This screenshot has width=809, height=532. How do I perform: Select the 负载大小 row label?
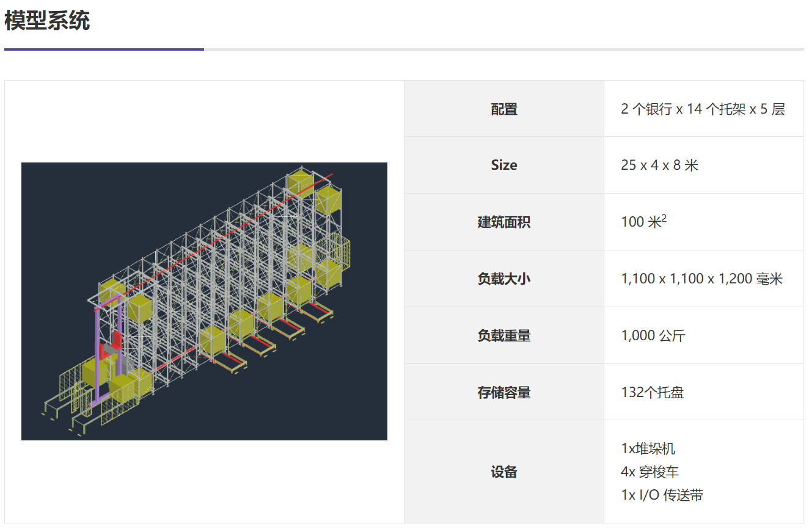504,279
